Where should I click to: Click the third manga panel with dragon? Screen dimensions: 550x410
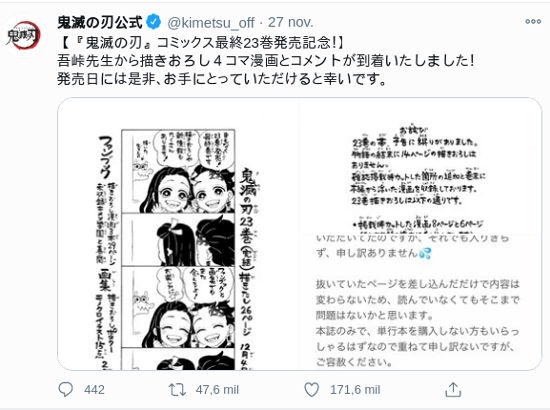click(x=178, y=307)
